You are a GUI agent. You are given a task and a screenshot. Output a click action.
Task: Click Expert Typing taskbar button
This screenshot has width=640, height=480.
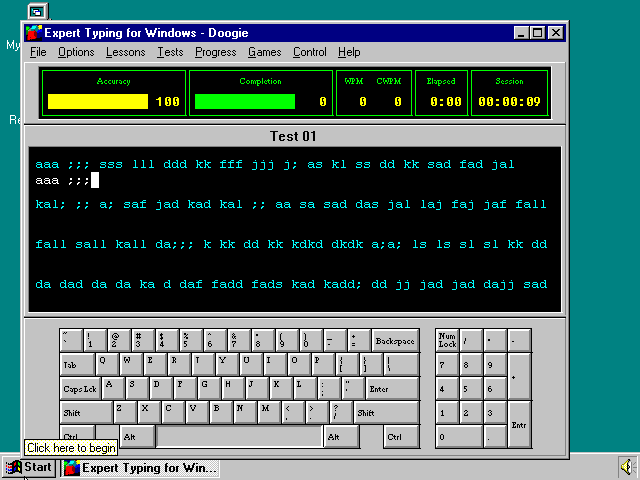point(141,468)
